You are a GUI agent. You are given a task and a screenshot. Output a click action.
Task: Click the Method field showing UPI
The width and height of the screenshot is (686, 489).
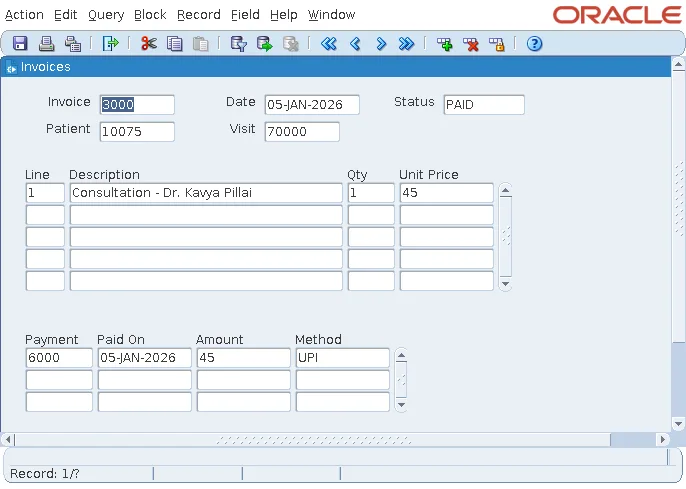point(343,358)
